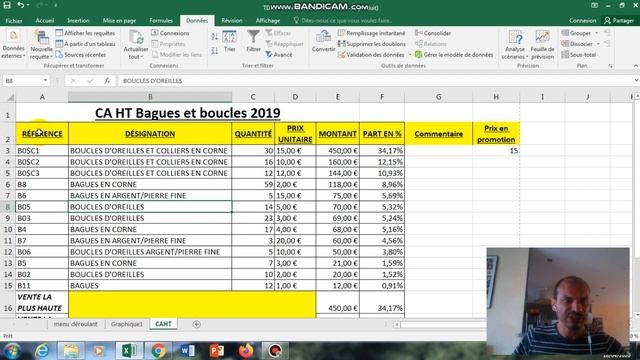Viewport: 640px width, 360px height.
Task: Click Consolider tool
Action: tap(433, 33)
